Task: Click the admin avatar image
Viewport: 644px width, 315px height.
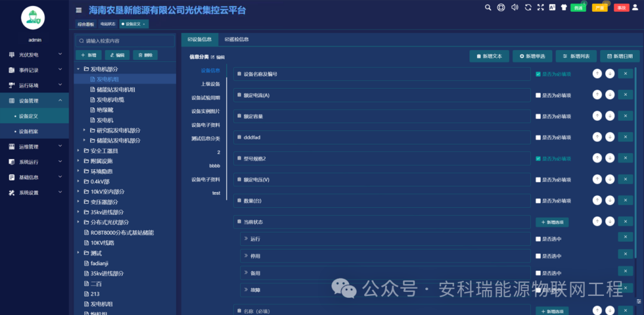Action: (33, 18)
